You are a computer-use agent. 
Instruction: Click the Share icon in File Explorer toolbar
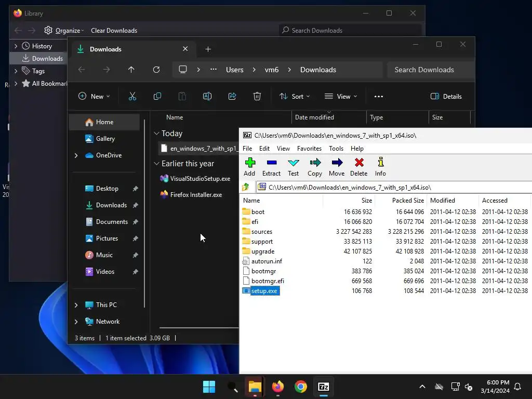[232, 96]
